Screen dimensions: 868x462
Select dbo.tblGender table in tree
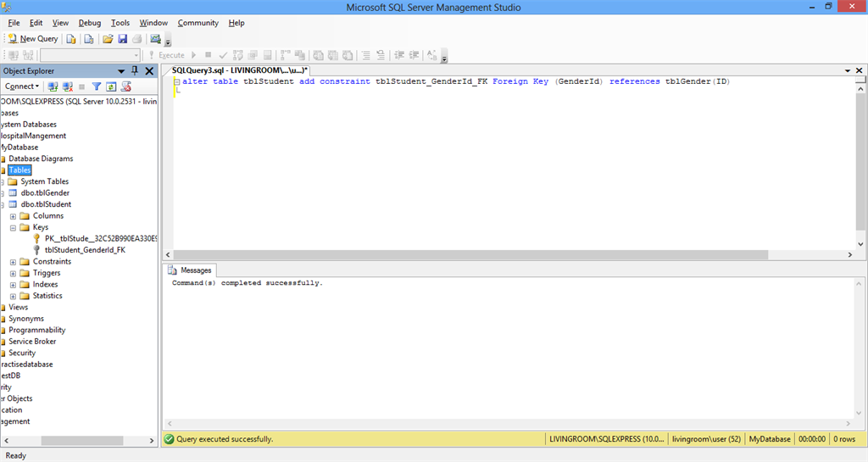45,193
